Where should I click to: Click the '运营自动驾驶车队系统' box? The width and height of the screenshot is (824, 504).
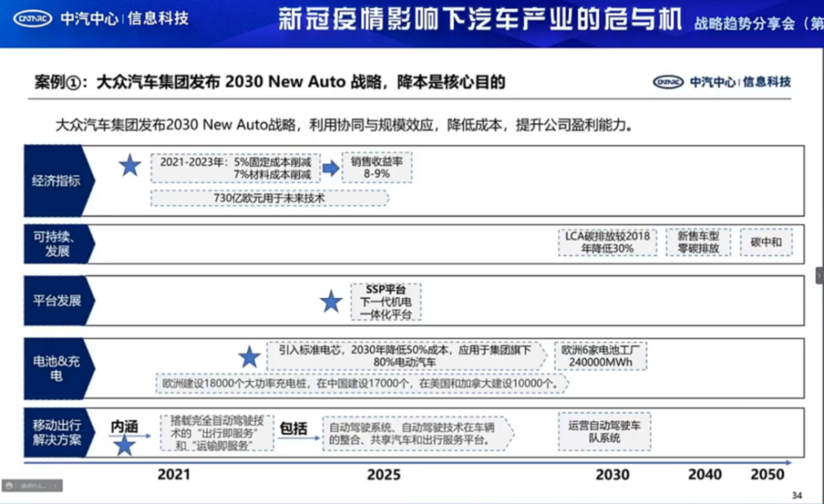tap(604, 432)
